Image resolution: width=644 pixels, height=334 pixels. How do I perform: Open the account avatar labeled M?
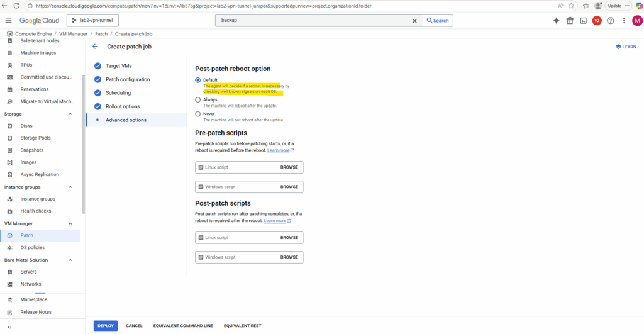637,21
